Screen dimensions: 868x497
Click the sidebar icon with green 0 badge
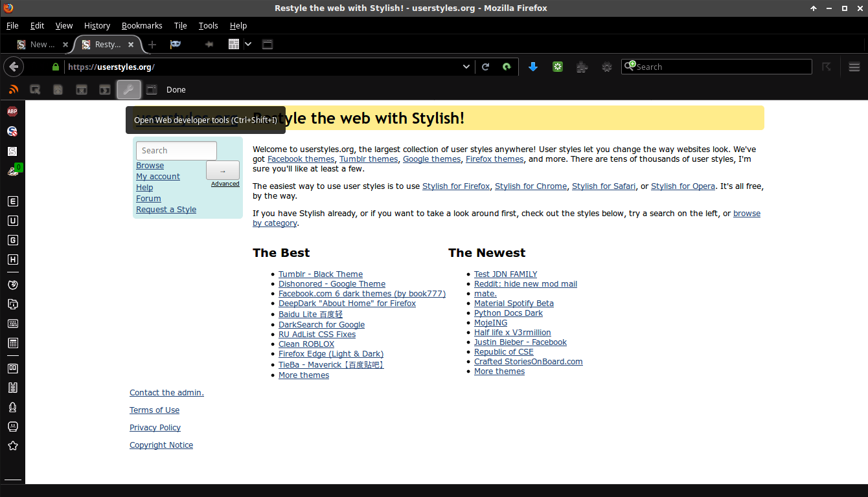[14, 170]
